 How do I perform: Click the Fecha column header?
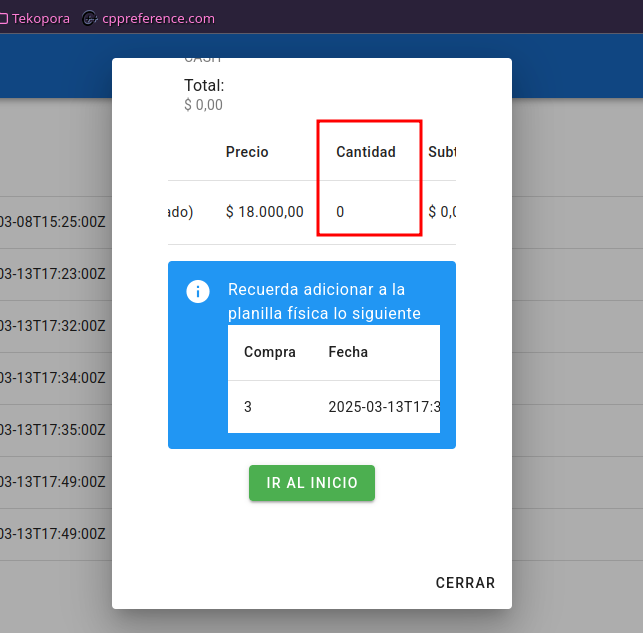coord(348,352)
